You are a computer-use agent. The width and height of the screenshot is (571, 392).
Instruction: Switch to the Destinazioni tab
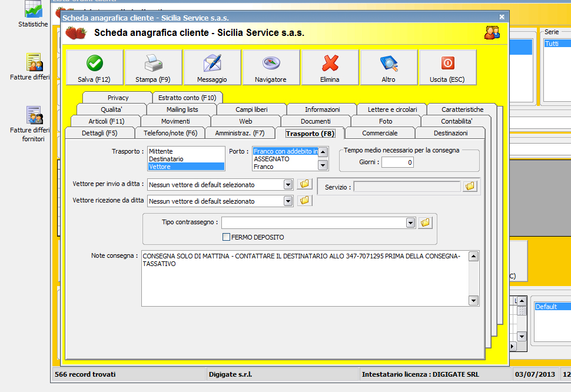450,133
